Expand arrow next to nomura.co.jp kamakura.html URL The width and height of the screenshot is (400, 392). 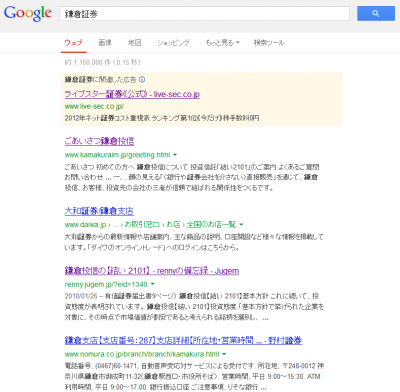coord(224,354)
